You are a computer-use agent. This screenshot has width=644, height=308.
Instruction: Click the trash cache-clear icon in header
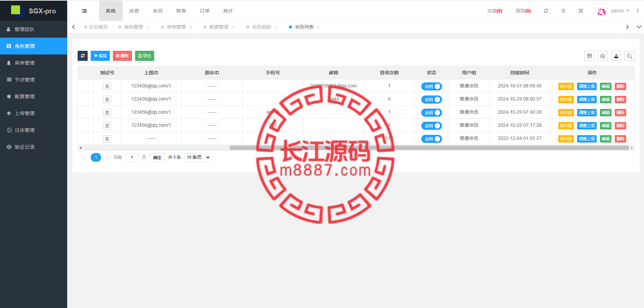pos(563,11)
